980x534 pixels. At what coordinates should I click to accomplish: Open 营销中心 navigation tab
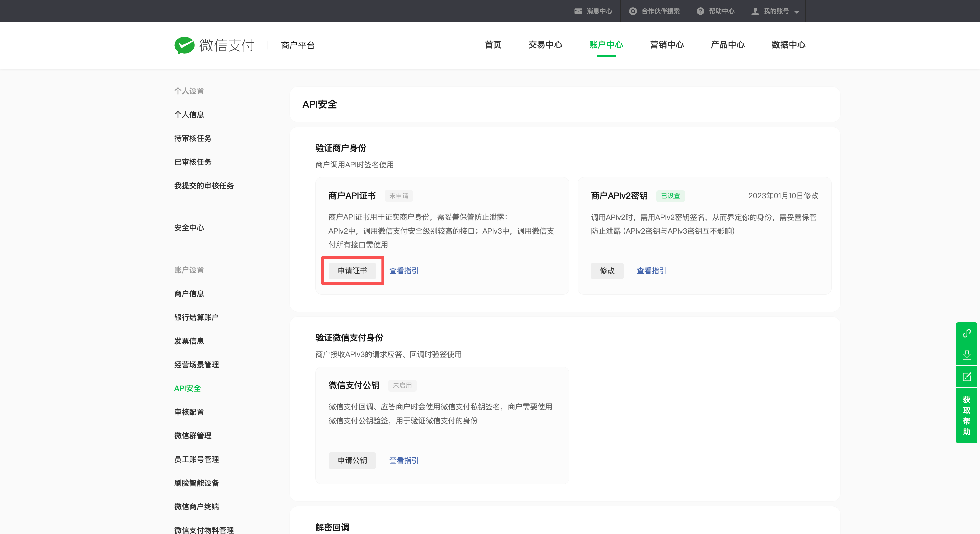point(667,45)
